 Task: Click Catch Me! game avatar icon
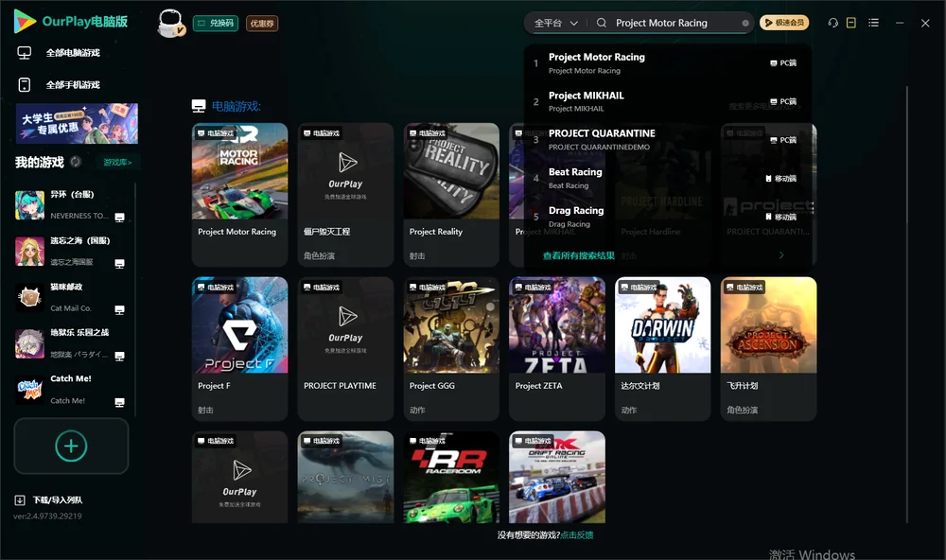(x=29, y=390)
